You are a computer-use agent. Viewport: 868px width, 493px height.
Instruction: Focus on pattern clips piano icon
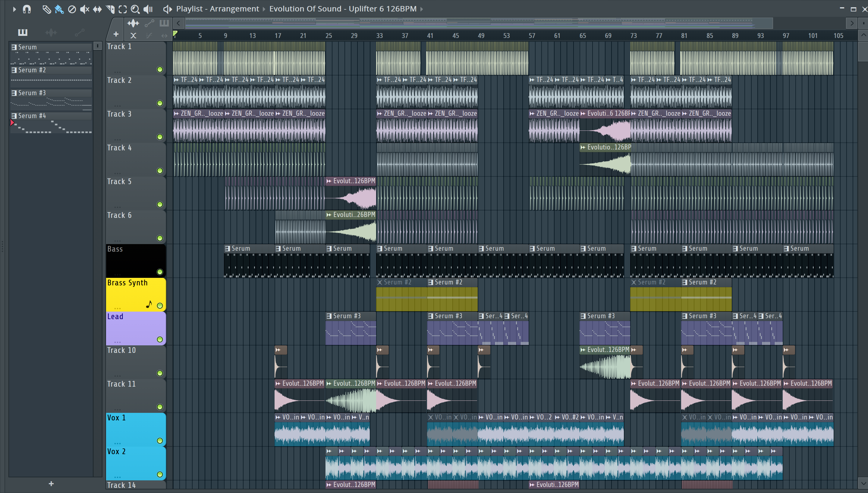click(x=164, y=24)
